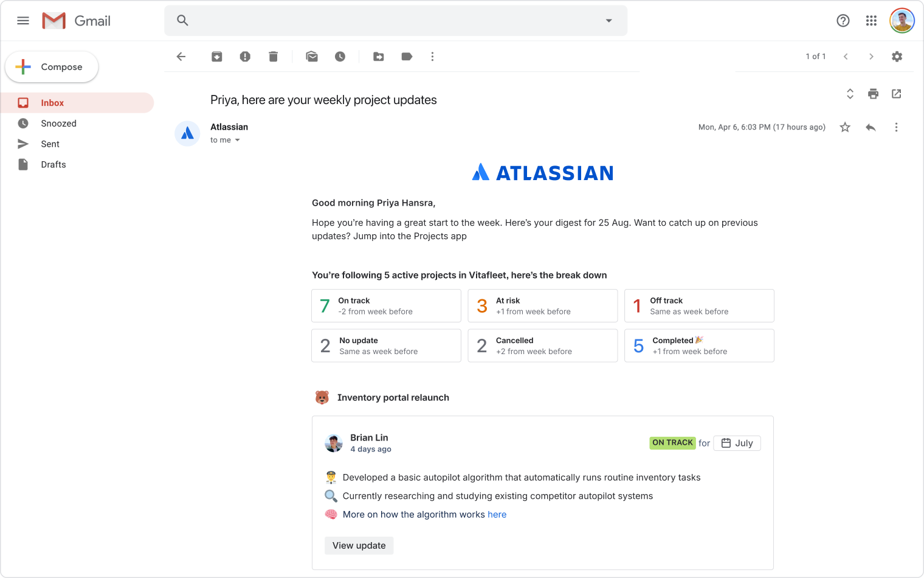Expand the search options dropdown arrow

609,21
